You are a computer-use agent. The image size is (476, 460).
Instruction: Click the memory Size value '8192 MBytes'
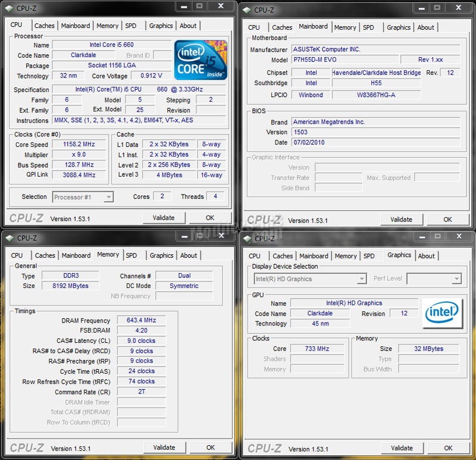[70, 286]
